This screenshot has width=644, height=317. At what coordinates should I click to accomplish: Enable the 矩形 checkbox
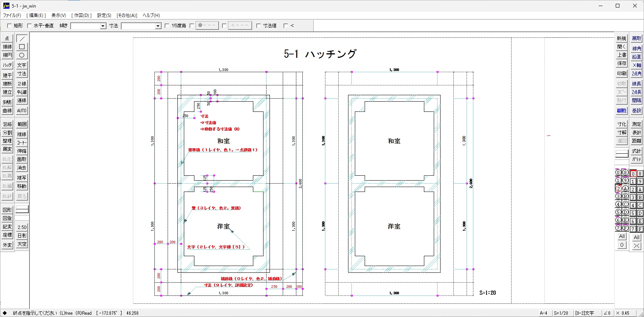tap(9, 26)
